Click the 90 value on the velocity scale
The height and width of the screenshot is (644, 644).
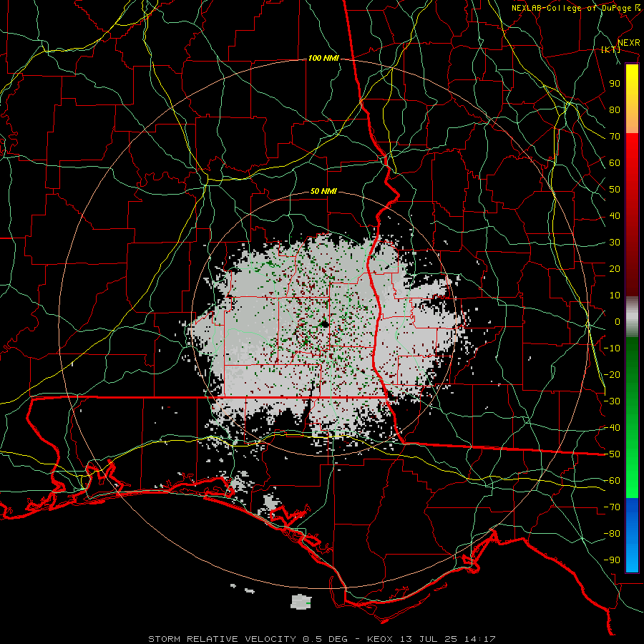(615, 84)
